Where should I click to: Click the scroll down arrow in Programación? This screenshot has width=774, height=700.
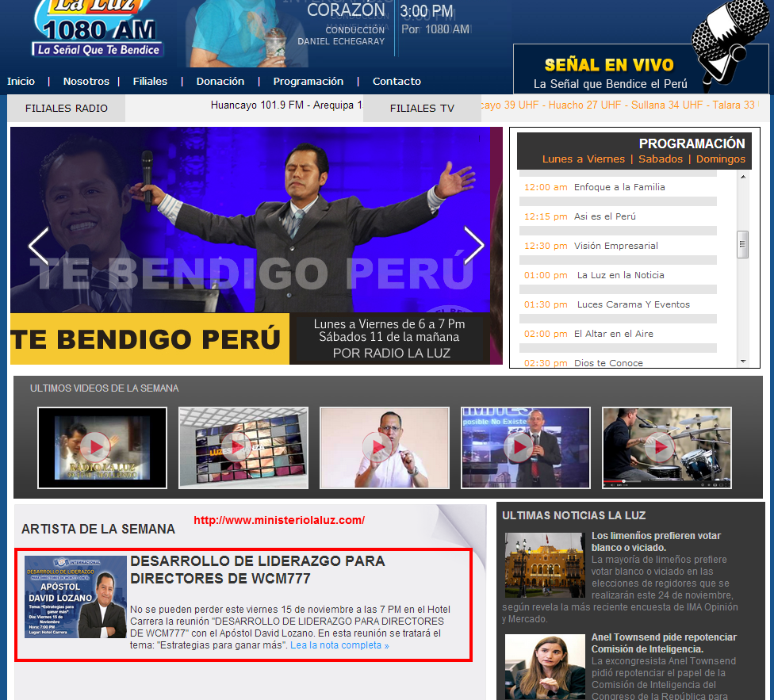[x=743, y=361]
